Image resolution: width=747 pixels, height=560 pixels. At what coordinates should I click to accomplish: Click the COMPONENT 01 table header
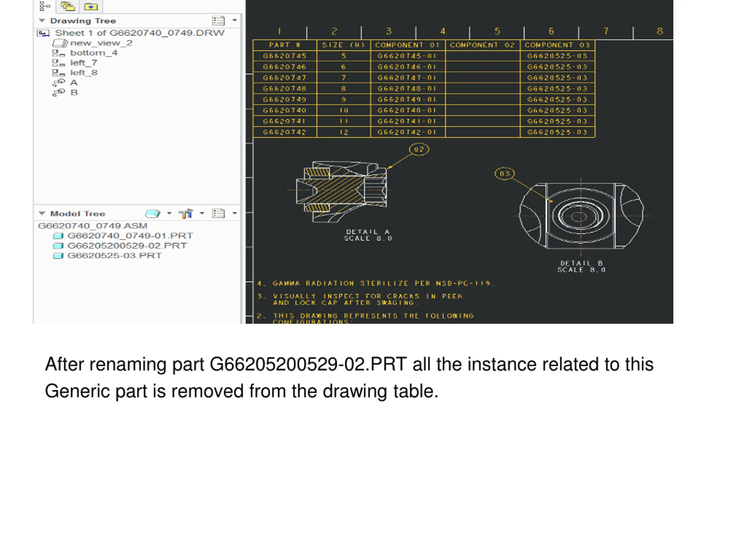pyautogui.click(x=408, y=45)
